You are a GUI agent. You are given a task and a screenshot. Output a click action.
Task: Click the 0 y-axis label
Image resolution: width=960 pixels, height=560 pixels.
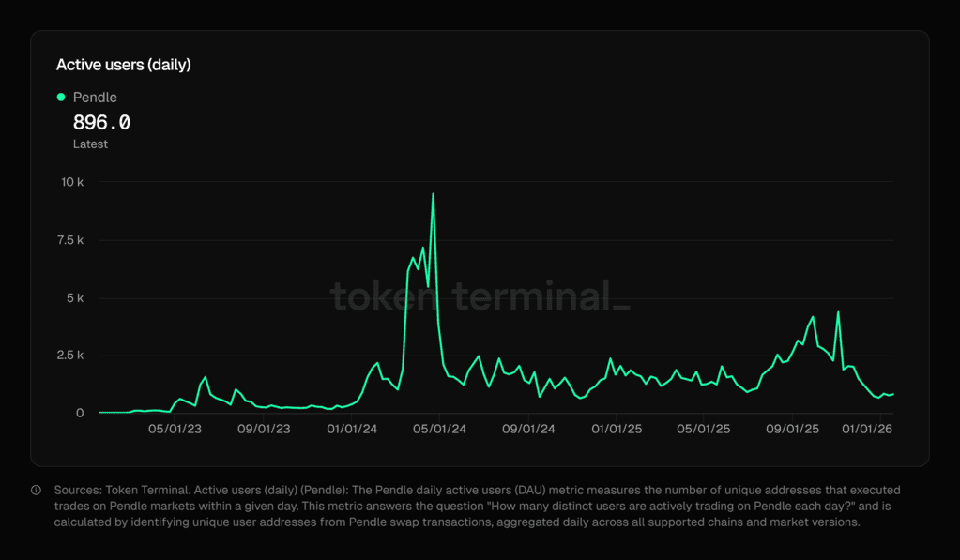tap(80, 414)
